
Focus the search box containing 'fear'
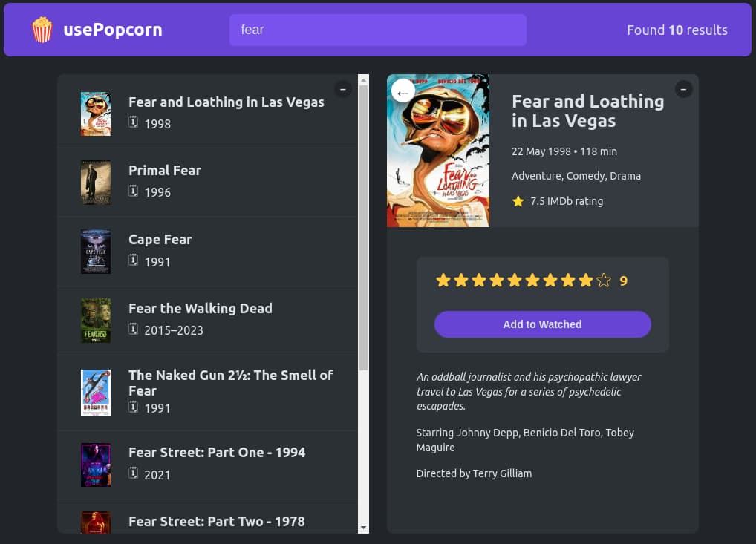click(x=377, y=30)
